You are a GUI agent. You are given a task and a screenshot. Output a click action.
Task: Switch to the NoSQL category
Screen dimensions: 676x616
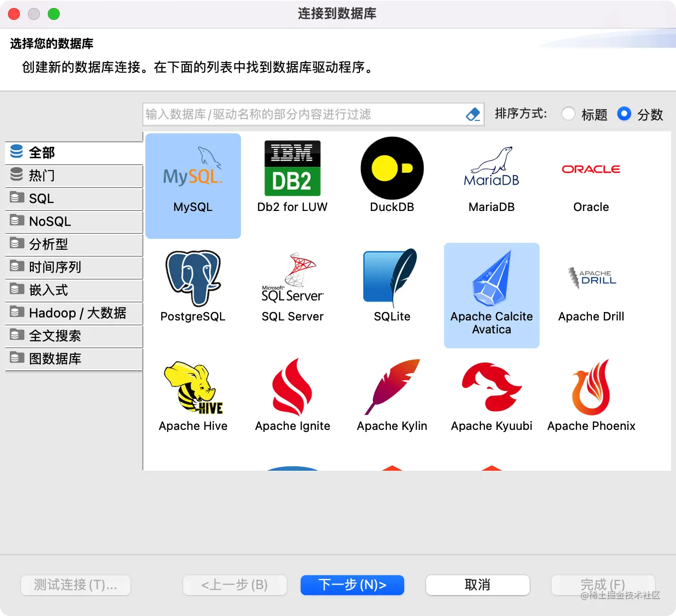[x=74, y=221]
